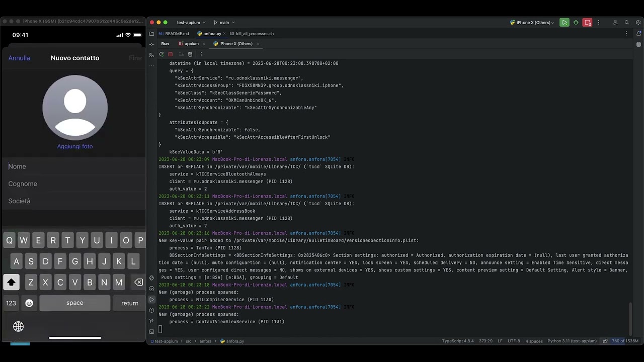Tap the space bar on iPhone keyboard

point(75,303)
